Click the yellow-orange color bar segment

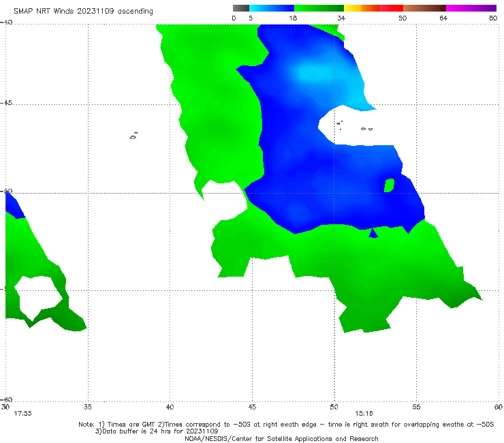pos(362,8)
